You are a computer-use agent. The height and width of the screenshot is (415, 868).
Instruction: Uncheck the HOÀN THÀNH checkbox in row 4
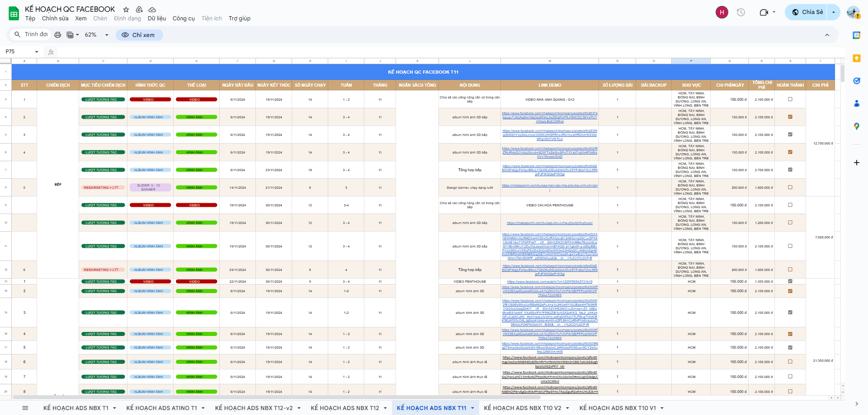pos(790,117)
